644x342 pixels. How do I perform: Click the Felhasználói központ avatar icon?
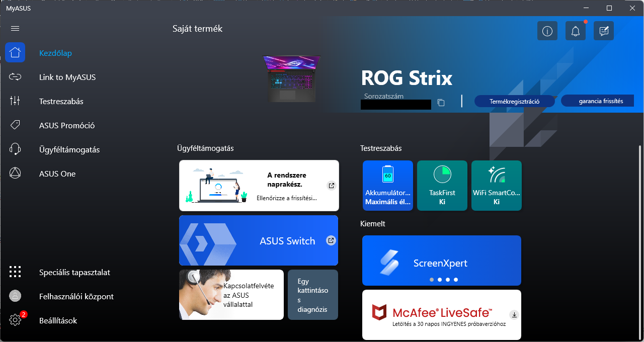click(15, 296)
